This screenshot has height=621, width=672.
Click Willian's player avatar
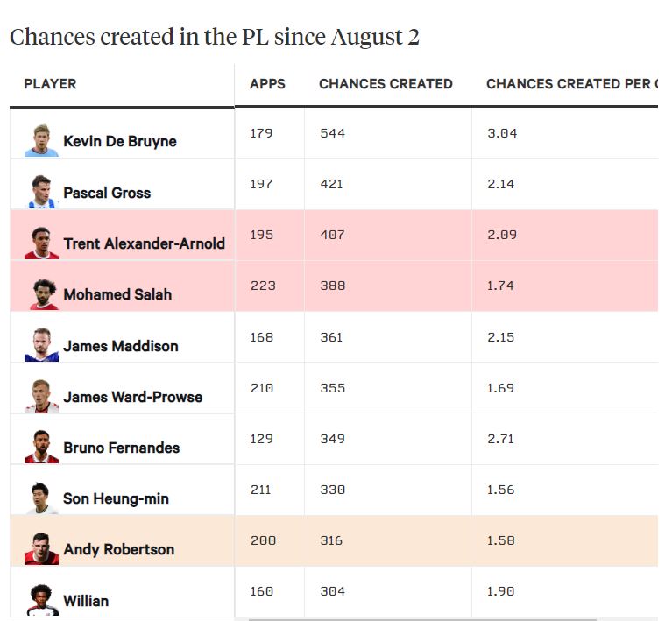point(41,599)
